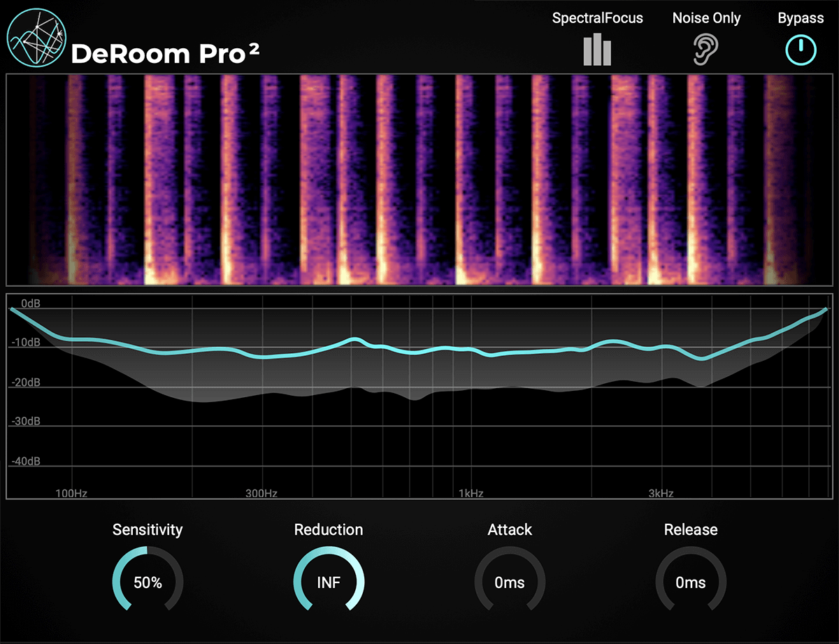
Task: Click the Attack knob set to 0ms
Action: tap(510, 581)
